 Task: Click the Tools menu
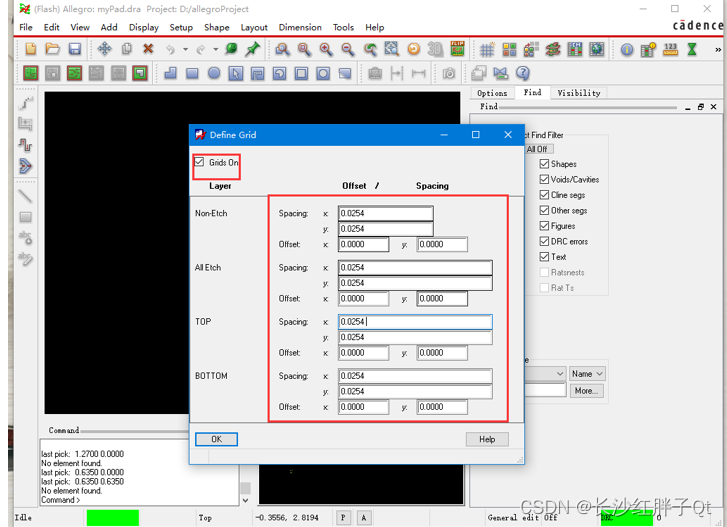pos(343,27)
